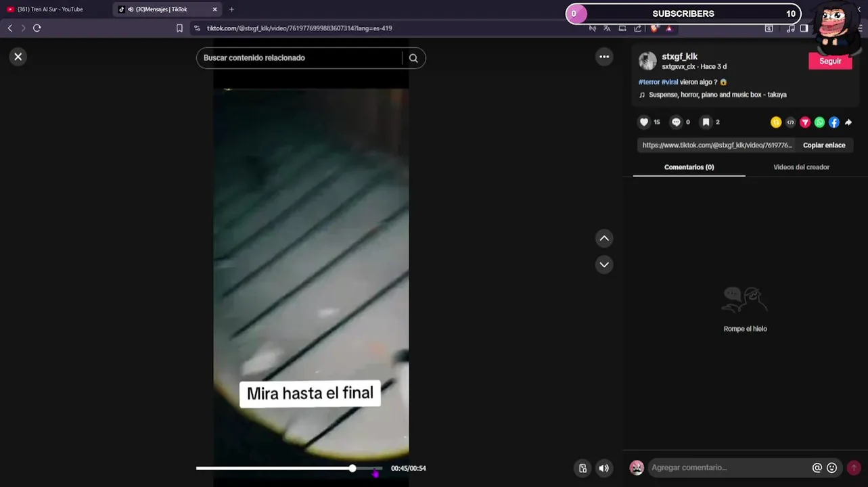Click the translate page icon in toolbar
868x487 pixels.
coord(607,28)
